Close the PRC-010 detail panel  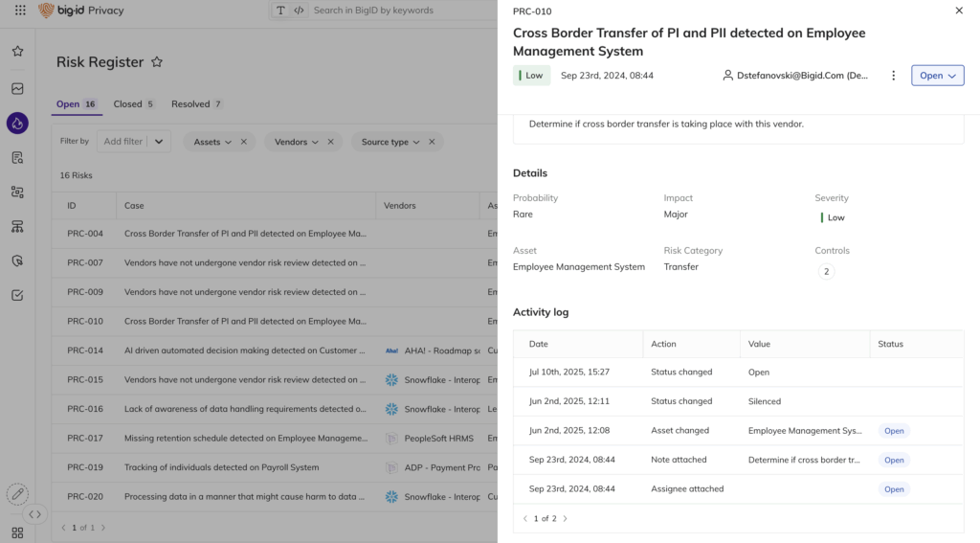(x=959, y=11)
